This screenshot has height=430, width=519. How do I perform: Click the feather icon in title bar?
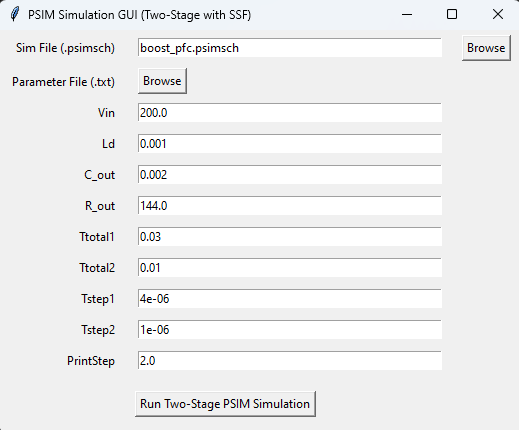pos(14,15)
